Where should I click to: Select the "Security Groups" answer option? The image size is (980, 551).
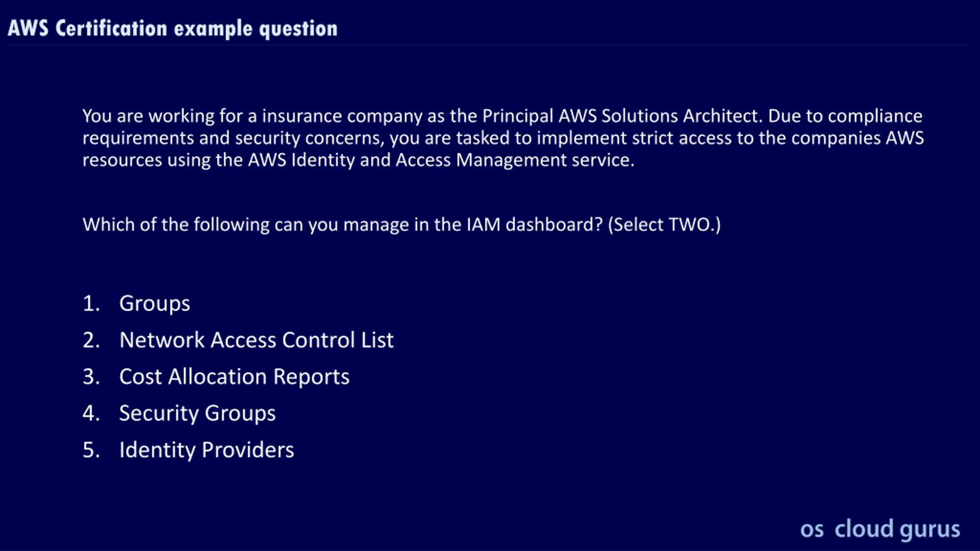click(197, 414)
